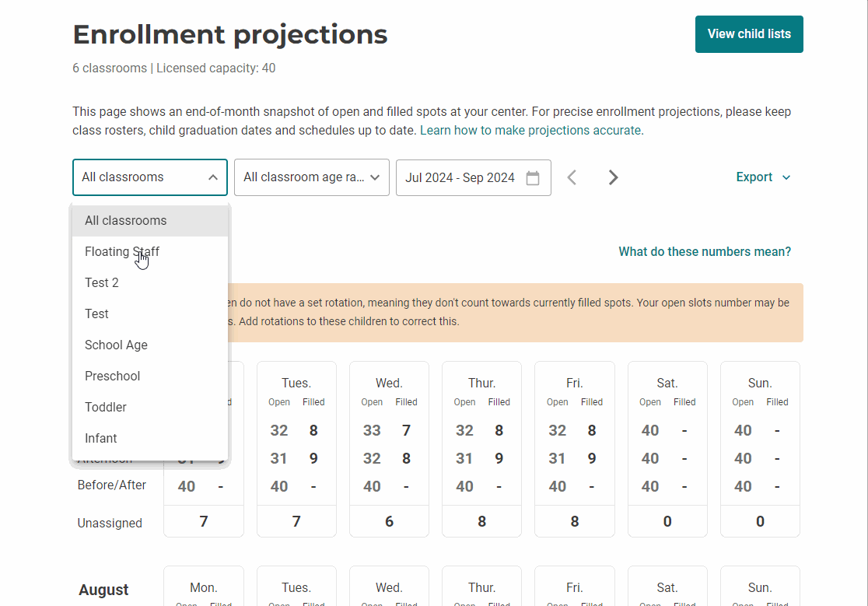
Task: Select Floating Staff from the classroom list
Action: click(122, 251)
